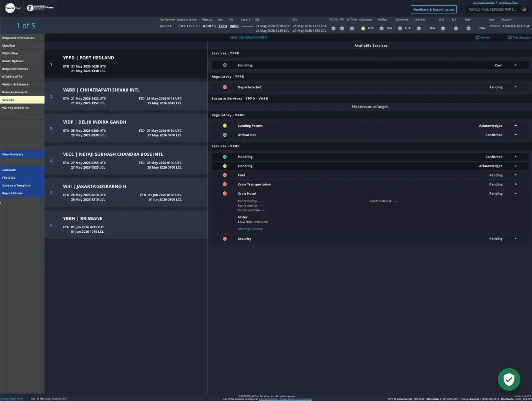Click orange status dot for Departure Slot
The image size is (532, 401).
[x=225, y=87]
